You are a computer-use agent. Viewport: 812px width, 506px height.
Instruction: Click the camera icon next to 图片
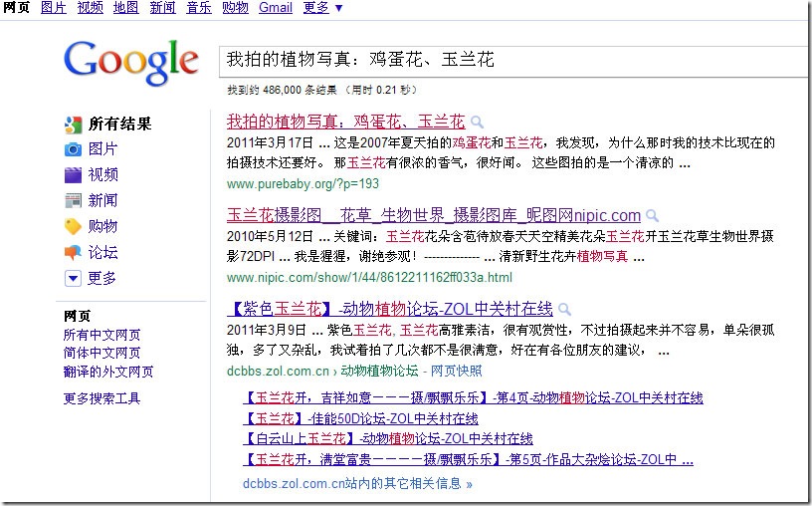(73, 149)
